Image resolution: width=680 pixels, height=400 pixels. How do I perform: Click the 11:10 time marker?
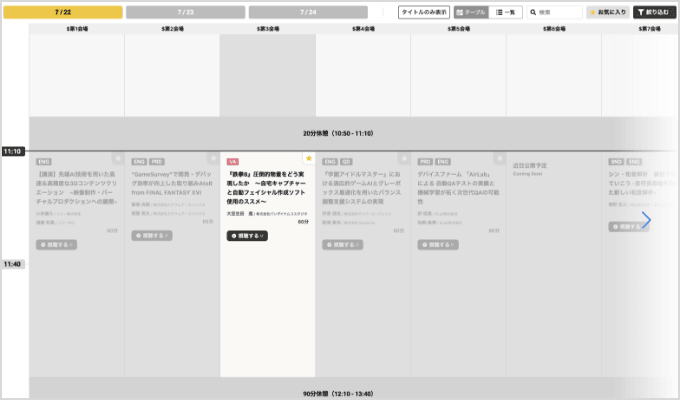point(13,151)
